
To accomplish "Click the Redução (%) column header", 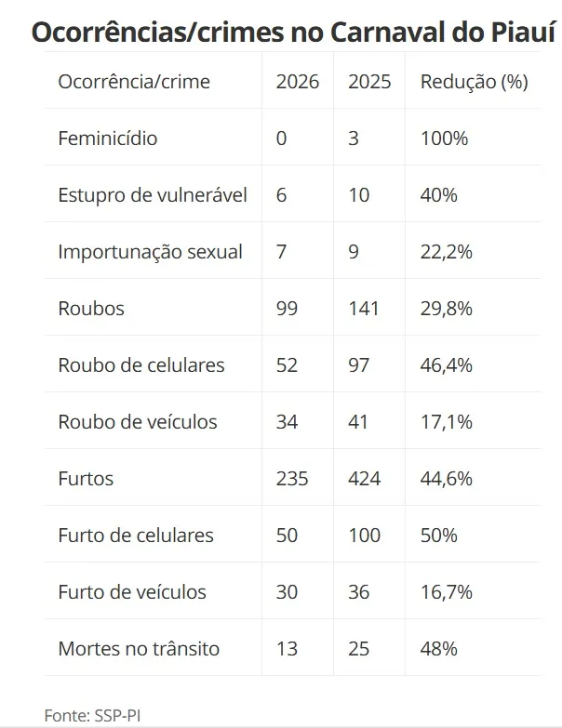I will pos(474,82).
